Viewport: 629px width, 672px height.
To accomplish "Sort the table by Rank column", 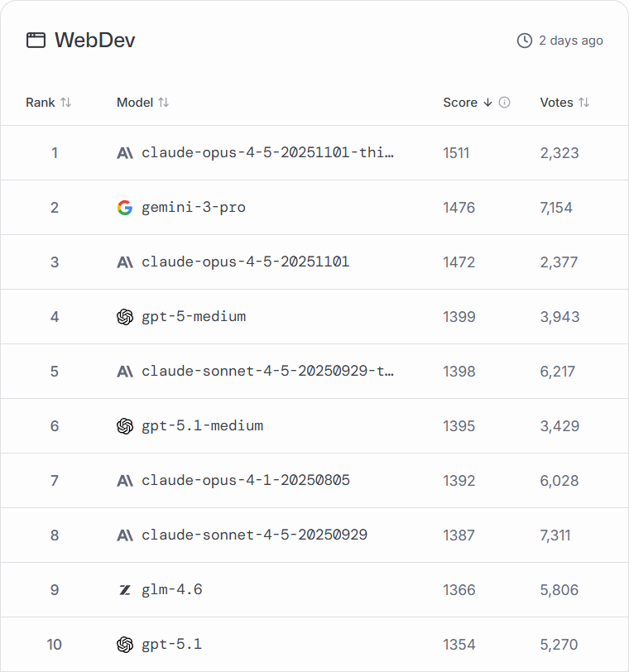I will 66,103.
